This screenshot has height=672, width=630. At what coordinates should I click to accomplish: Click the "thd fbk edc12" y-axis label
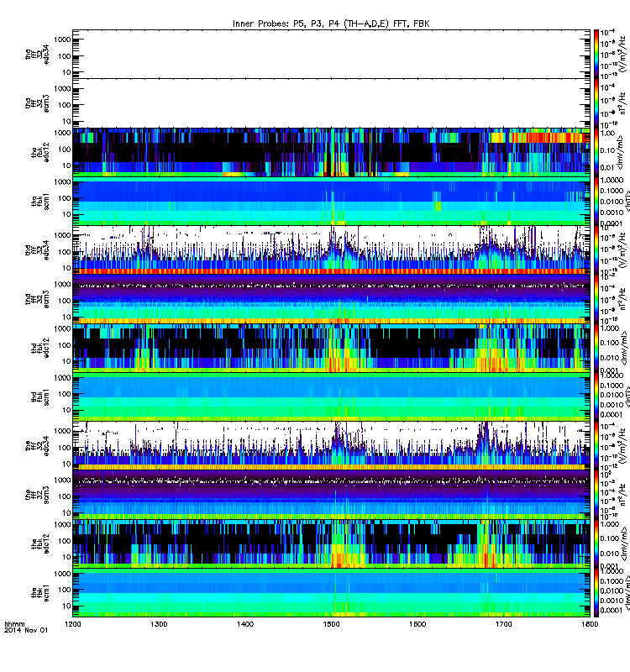point(40,348)
